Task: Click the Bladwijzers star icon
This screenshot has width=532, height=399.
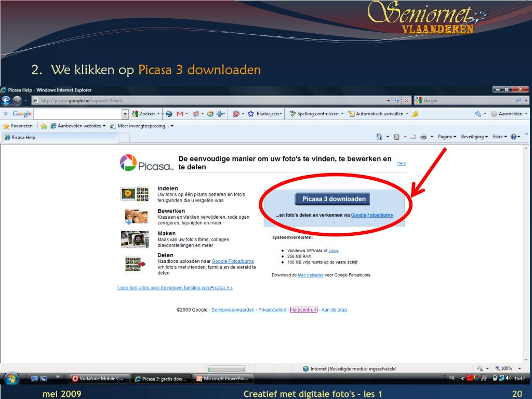Action: tap(251, 114)
